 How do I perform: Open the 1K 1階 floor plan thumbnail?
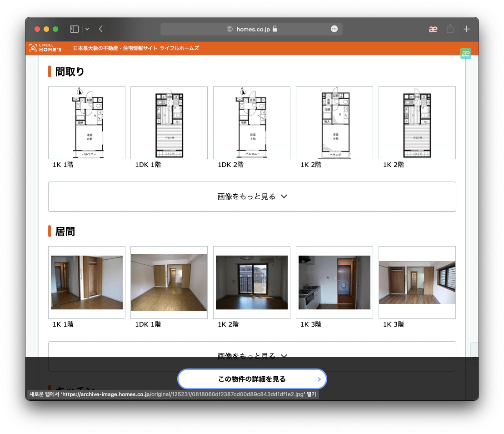pyautogui.click(x=87, y=122)
